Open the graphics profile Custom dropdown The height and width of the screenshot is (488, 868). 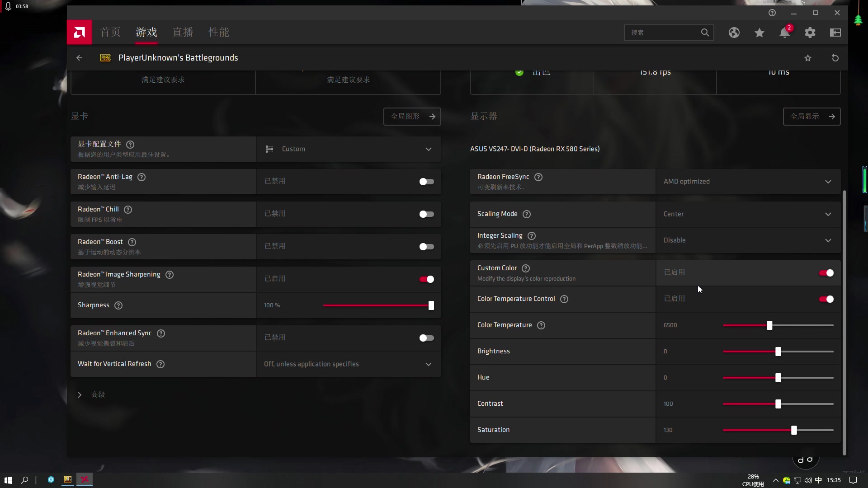point(348,149)
